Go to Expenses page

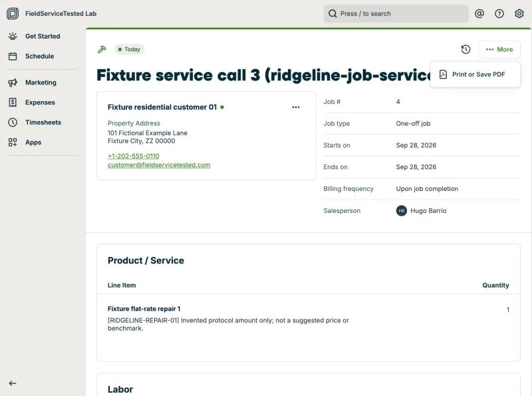[x=40, y=102]
